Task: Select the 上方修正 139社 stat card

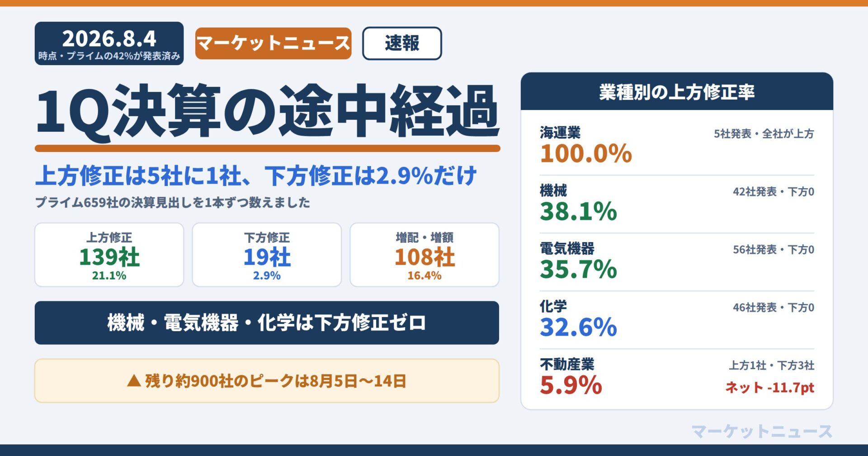Action: pos(109,255)
